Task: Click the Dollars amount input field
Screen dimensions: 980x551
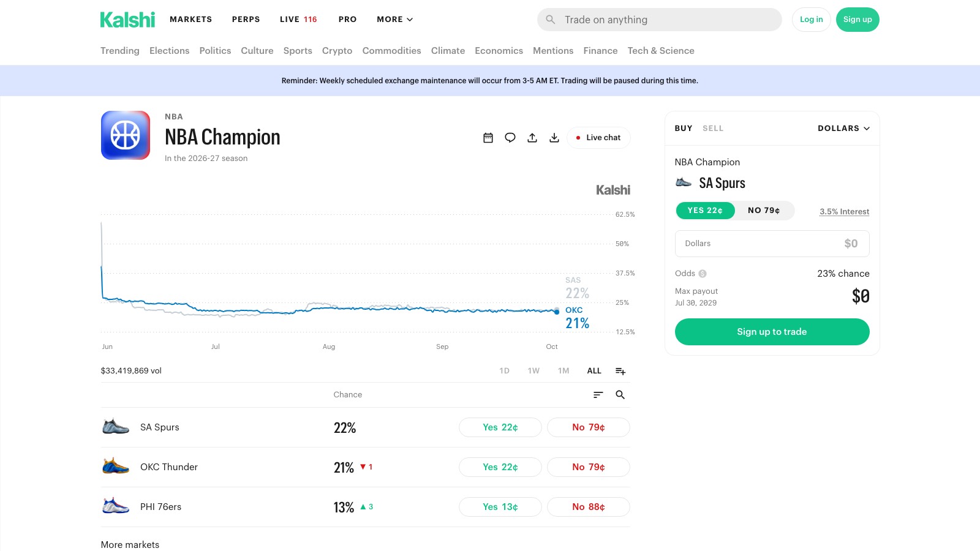Action: pyautogui.click(x=772, y=244)
